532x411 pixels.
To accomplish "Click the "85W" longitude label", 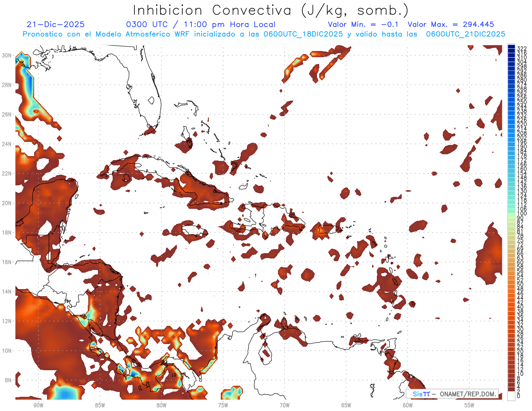I will coord(100,405).
